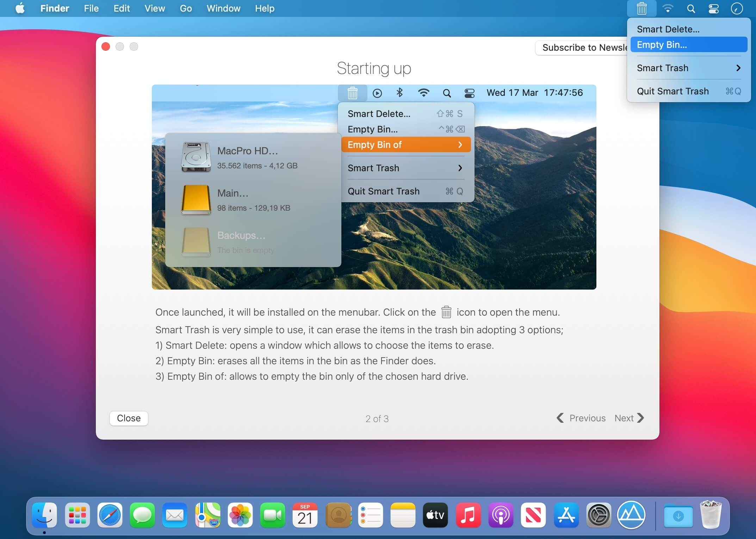The height and width of the screenshot is (539, 756).
Task: Open Photos from the Dock
Action: pos(240,515)
